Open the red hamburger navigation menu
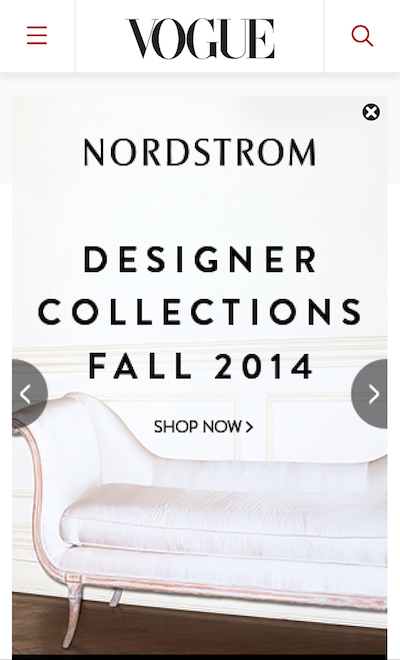Image resolution: width=400 pixels, height=660 pixels. (37, 35)
